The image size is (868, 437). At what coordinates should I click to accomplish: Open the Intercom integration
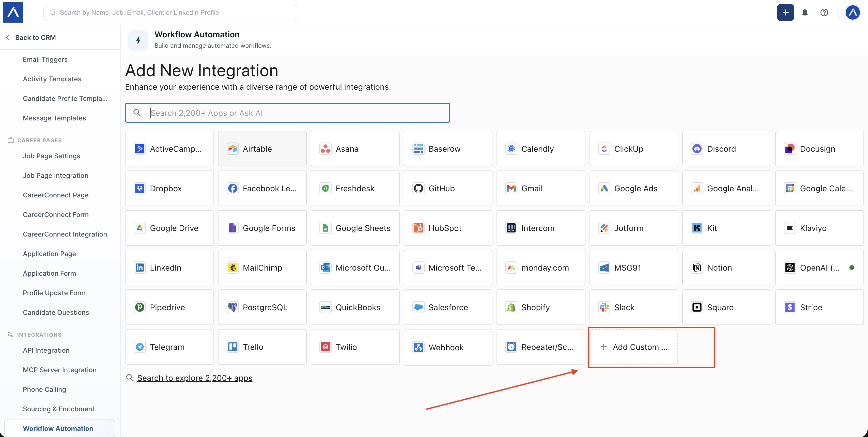(x=540, y=228)
